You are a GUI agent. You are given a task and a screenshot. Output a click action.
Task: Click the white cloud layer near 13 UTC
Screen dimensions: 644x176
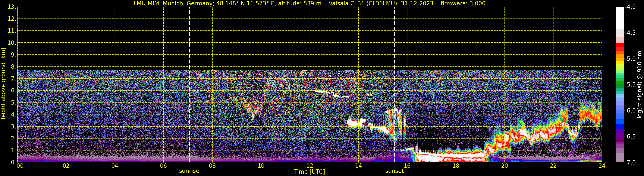(332, 94)
